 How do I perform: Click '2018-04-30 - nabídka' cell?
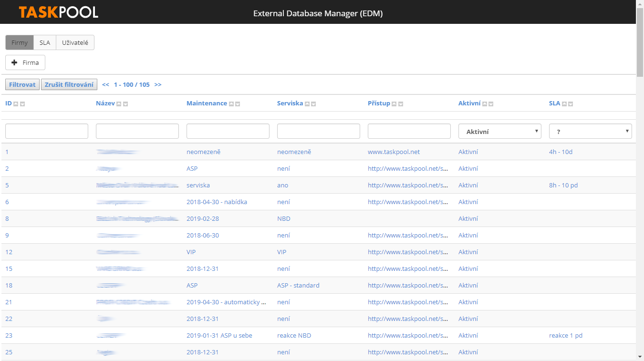click(217, 202)
